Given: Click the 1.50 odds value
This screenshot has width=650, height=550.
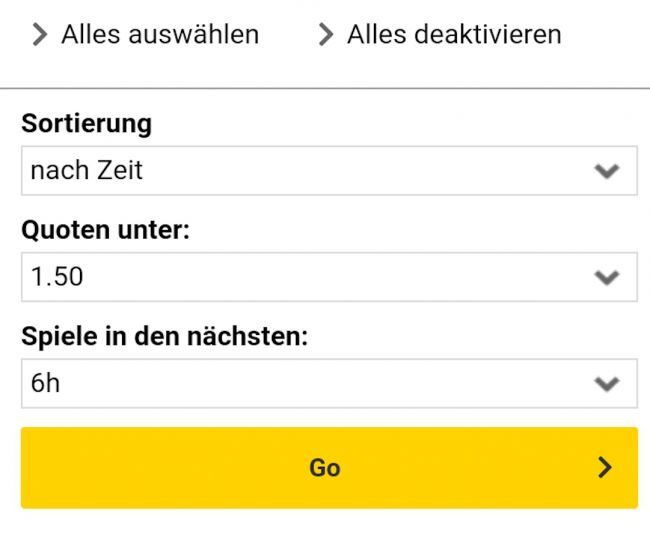Looking at the screenshot, I should (57, 277).
